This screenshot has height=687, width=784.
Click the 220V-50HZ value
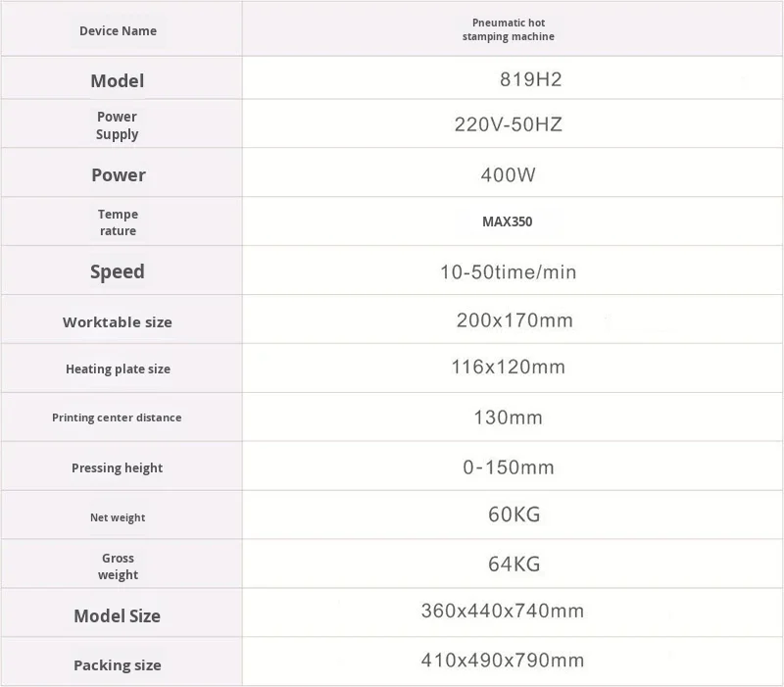tap(508, 124)
